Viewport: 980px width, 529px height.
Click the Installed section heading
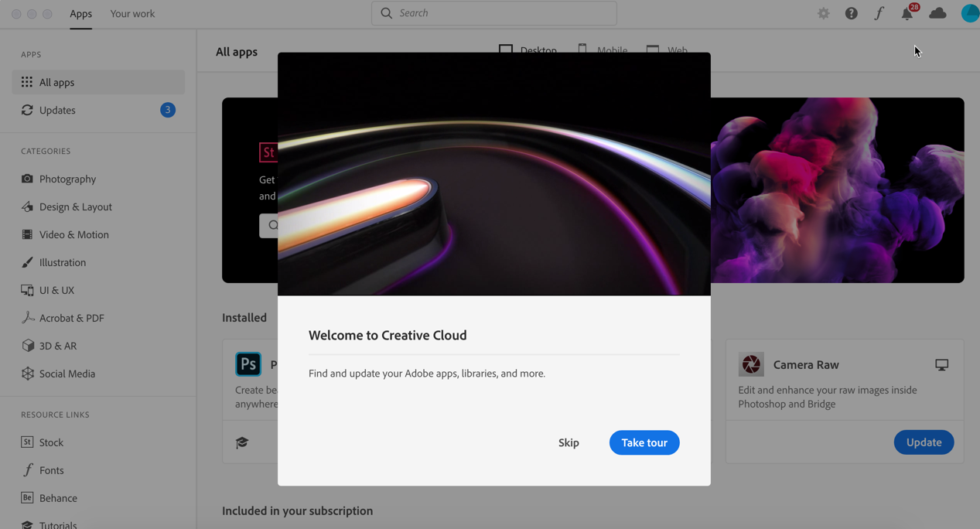[x=244, y=317]
